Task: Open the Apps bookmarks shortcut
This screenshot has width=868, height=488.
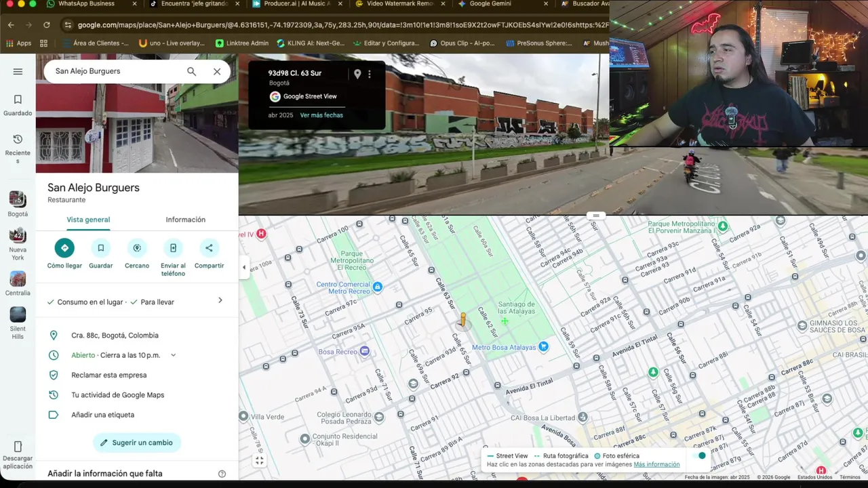Action: coord(18,43)
